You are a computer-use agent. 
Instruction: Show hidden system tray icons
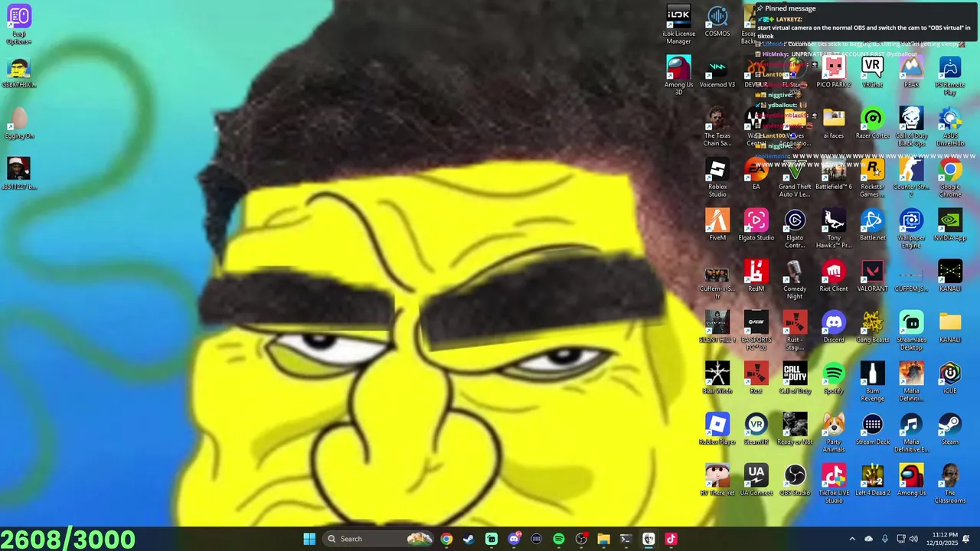[x=852, y=539]
